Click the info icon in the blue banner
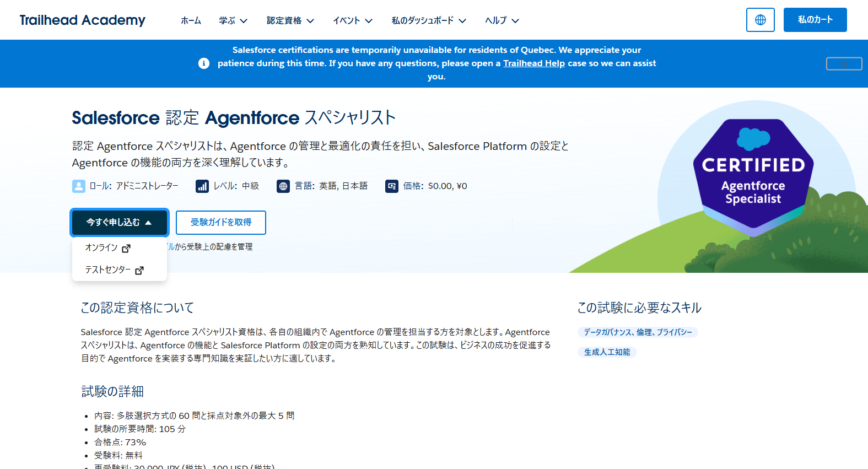Viewport: 868px width, 469px height. [204, 63]
